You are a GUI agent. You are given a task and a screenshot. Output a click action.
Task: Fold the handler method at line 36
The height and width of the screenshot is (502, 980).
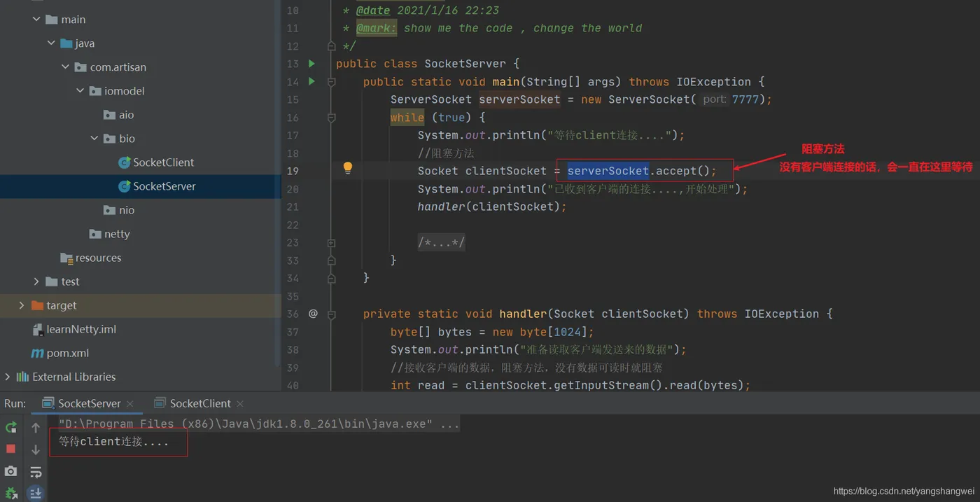click(x=332, y=314)
